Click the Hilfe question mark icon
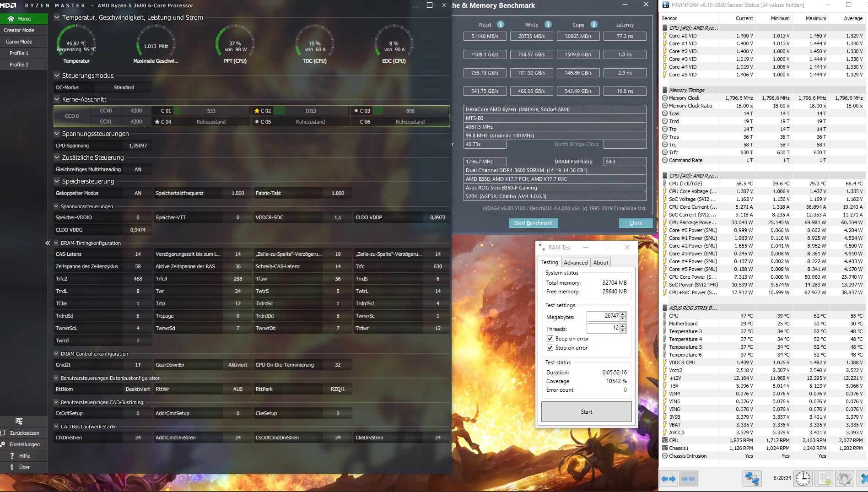The width and height of the screenshot is (868, 492). pos(12,456)
